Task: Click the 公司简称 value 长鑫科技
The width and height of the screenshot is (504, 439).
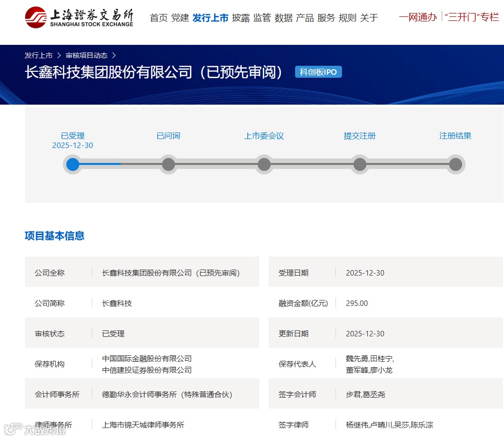Action: [x=117, y=303]
